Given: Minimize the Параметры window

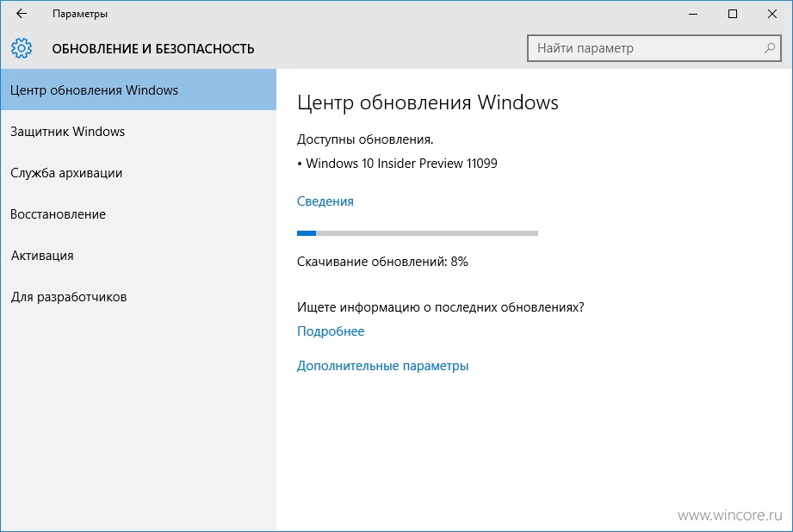Looking at the screenshot, I should [x=693, y=14].
